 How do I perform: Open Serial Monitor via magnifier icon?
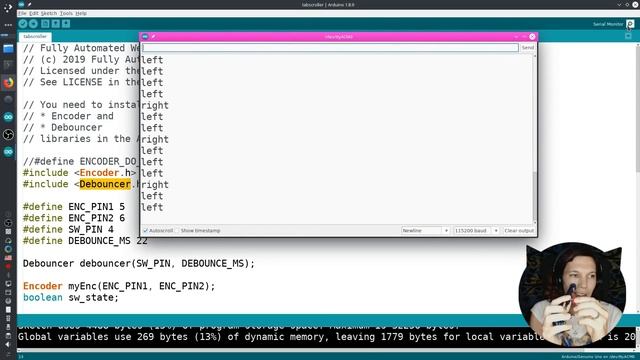point(630,24)
